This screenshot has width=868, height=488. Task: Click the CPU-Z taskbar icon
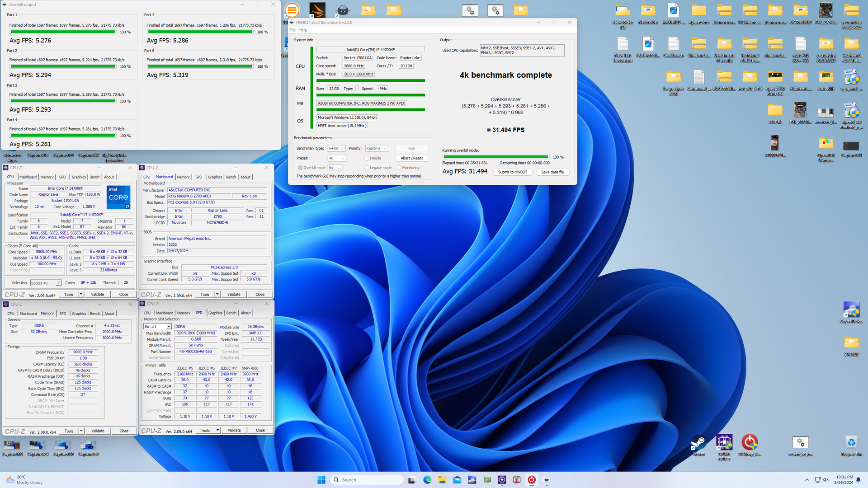(502, 480)
